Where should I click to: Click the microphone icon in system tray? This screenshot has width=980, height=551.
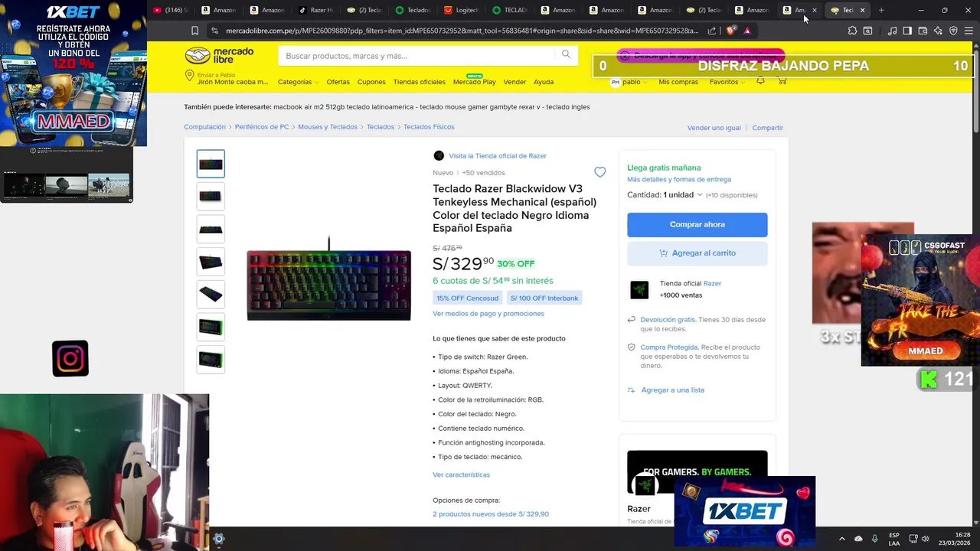pos(875,539)
